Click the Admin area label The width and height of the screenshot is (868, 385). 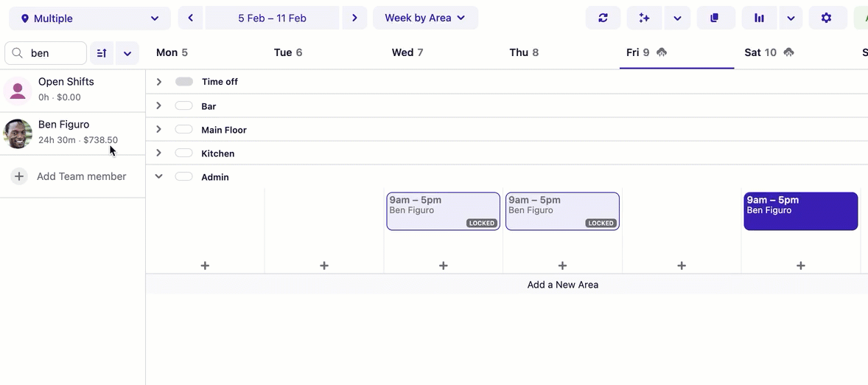click(x=215, y=177)
